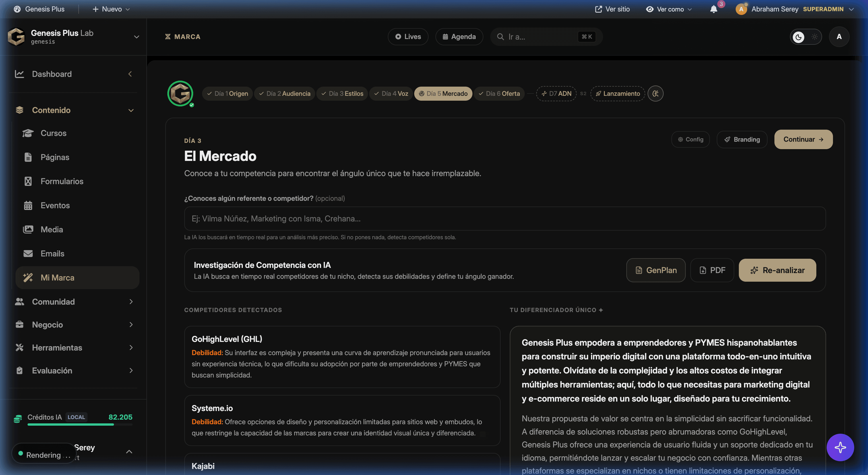Image resolution: width=868 pixels, height=475 pixels.
Task: Click the Herramientas tools icon
Action: click(x=20, y=347)
